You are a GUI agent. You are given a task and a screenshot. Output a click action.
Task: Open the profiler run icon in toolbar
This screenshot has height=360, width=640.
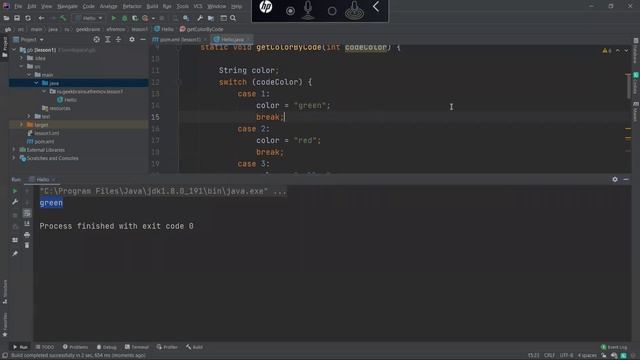145,18
